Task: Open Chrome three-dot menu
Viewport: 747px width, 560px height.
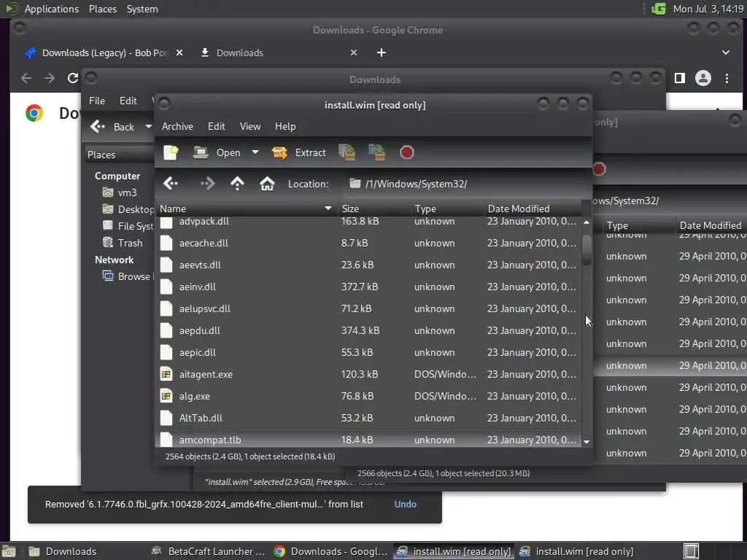Action: tap(727, 78)
